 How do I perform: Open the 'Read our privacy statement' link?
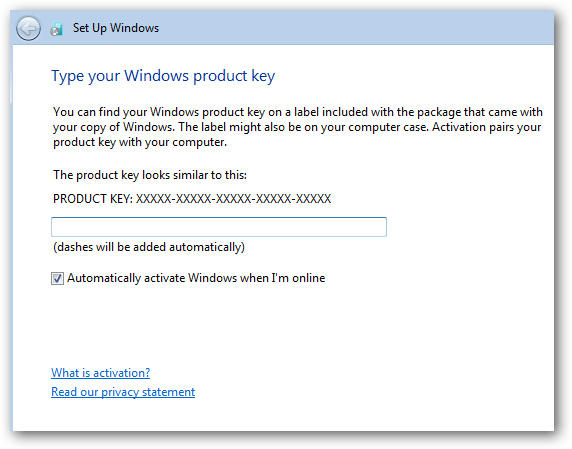click(123, 392)
